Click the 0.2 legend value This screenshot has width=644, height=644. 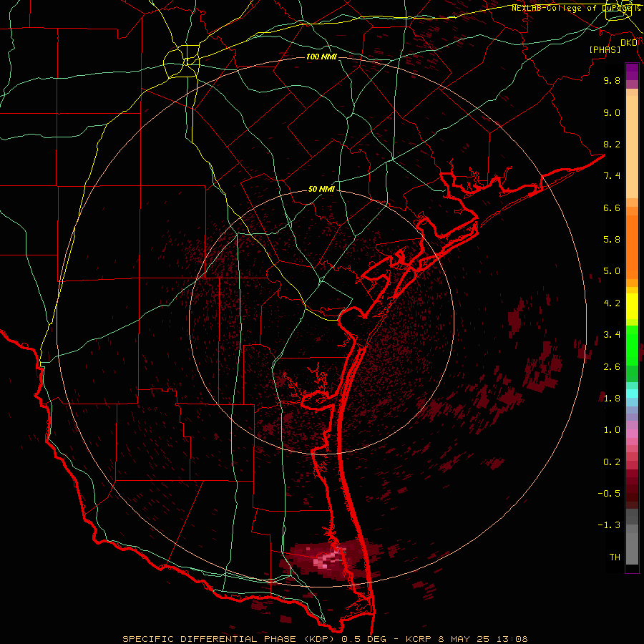click(x=612, y=462)
